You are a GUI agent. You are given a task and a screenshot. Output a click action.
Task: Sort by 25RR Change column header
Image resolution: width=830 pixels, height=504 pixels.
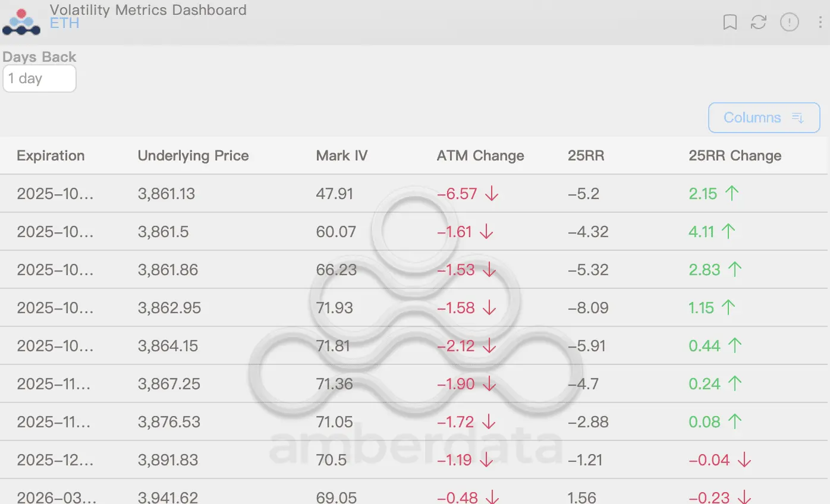tap(735, 156)
